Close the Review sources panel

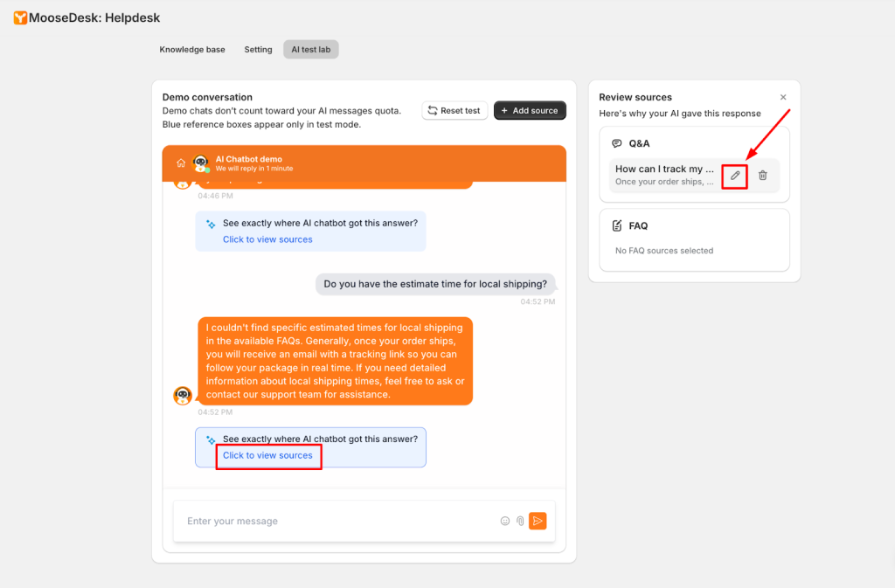(x=783, y=97)
